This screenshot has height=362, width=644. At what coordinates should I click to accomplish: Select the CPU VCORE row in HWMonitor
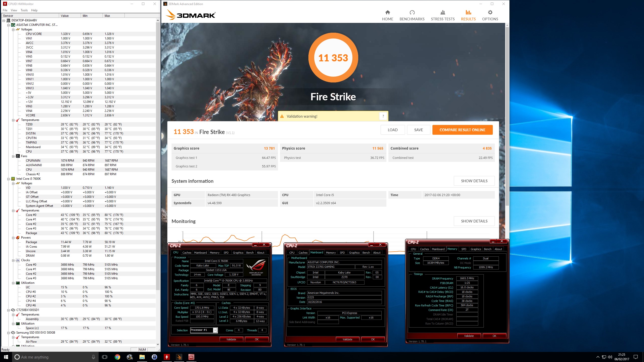[78, 34]
